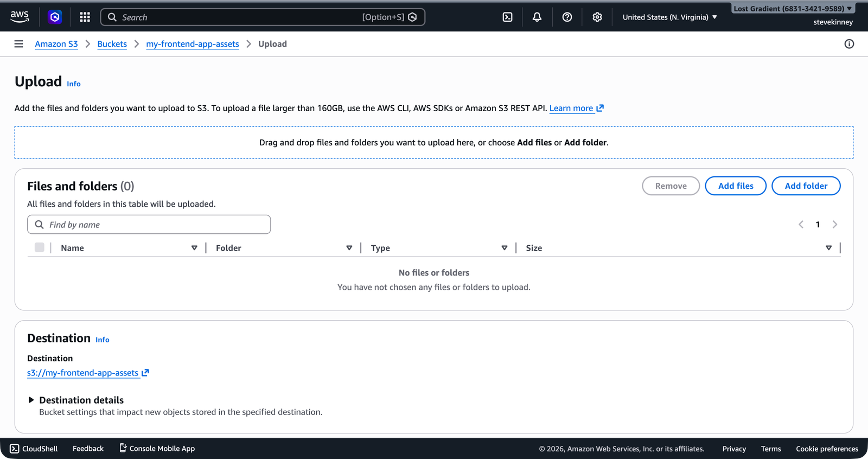
Task: Sort by Size column arrow
Action: 829,248
